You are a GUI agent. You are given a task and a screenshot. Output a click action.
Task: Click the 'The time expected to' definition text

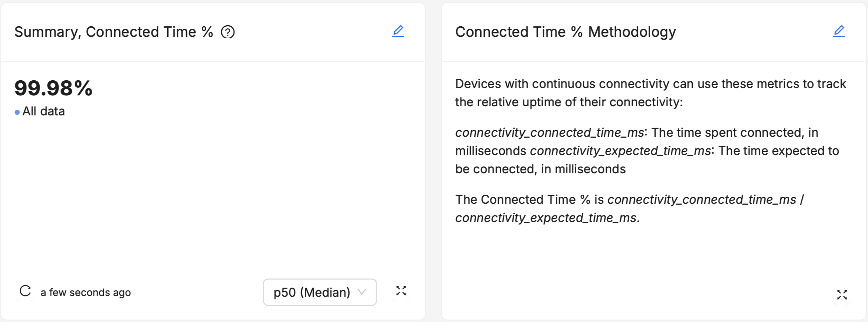(778, 151)
